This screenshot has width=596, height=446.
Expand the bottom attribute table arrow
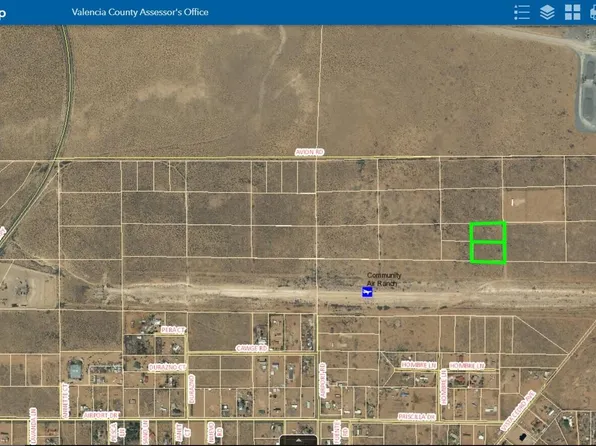coord(298,440)
